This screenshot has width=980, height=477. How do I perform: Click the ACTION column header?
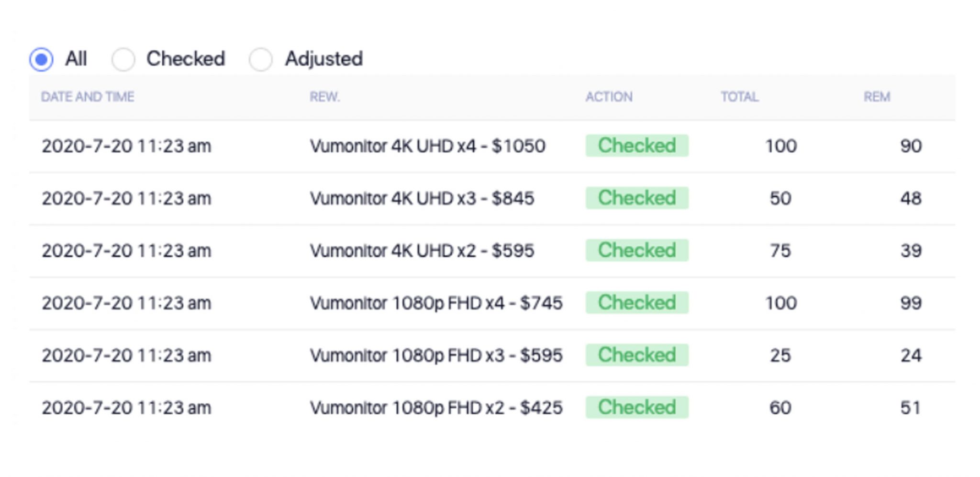point(609,97)
